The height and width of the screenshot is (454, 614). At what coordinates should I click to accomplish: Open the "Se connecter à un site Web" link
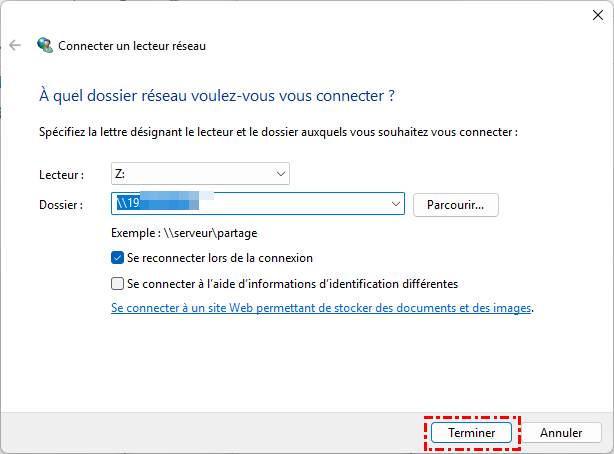[x=321, y=308]
